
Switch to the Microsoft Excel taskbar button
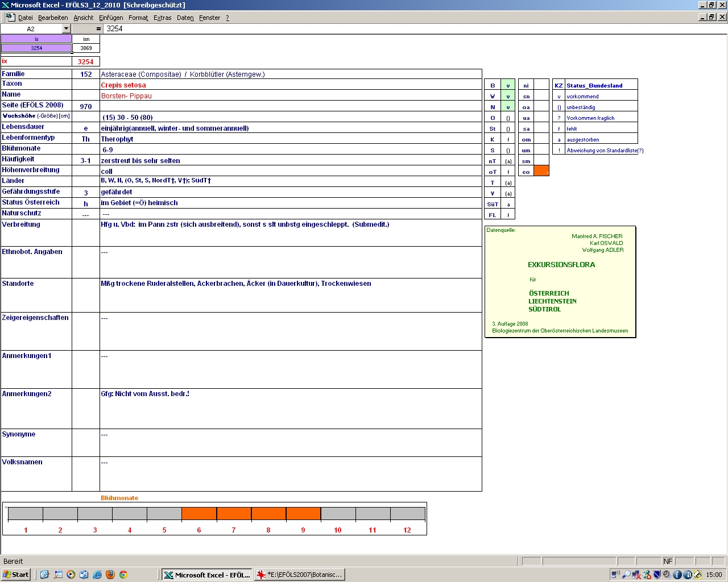[207, 575]
